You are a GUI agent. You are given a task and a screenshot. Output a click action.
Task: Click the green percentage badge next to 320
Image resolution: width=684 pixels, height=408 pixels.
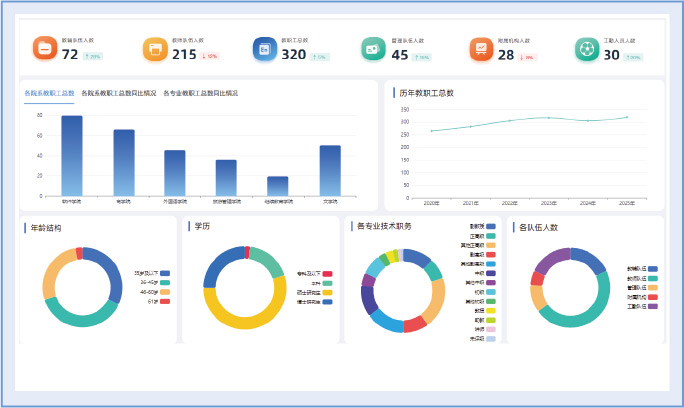pyautogui.click(x=320, y=56)
